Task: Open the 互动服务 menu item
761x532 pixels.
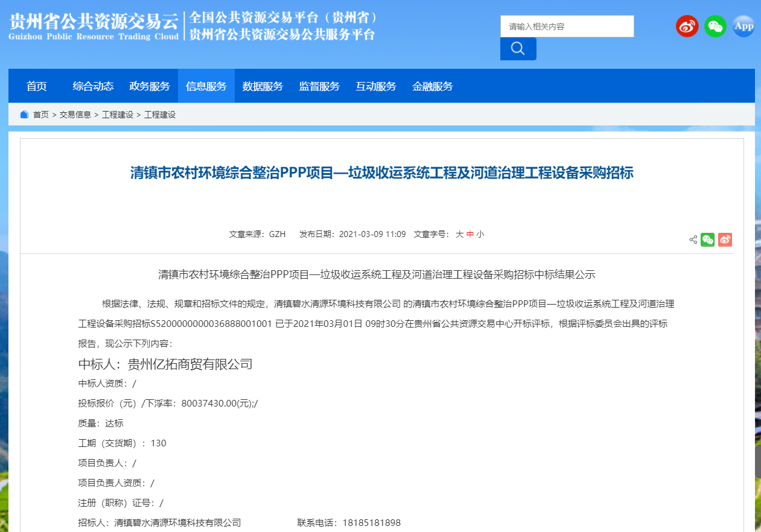Action: tap(375, 86)
